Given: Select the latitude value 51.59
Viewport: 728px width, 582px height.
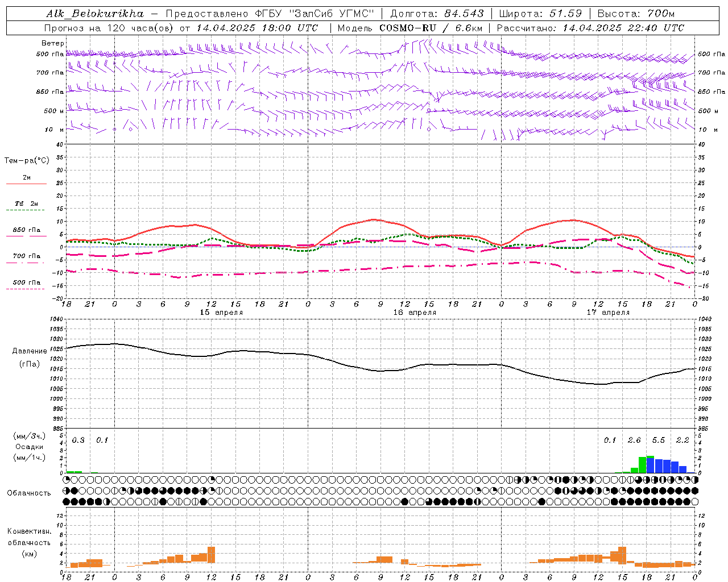Looking at the screenshot, I should (x=565, y=14).
